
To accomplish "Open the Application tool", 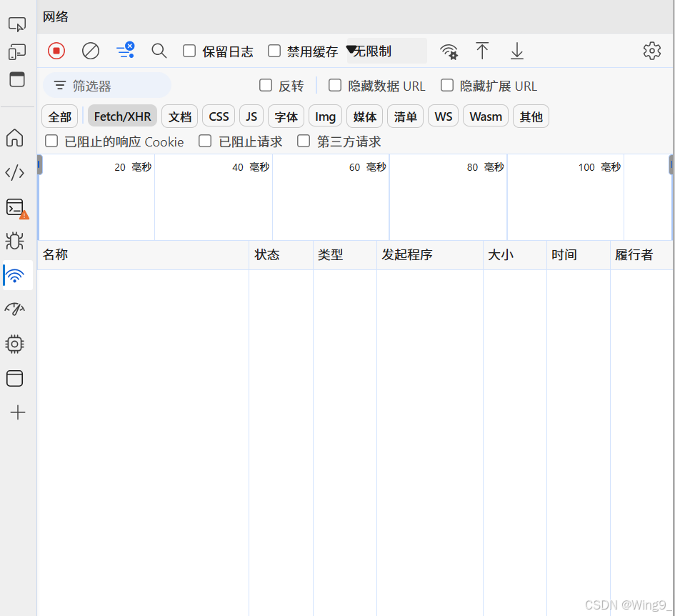I will tap(14, 378).
